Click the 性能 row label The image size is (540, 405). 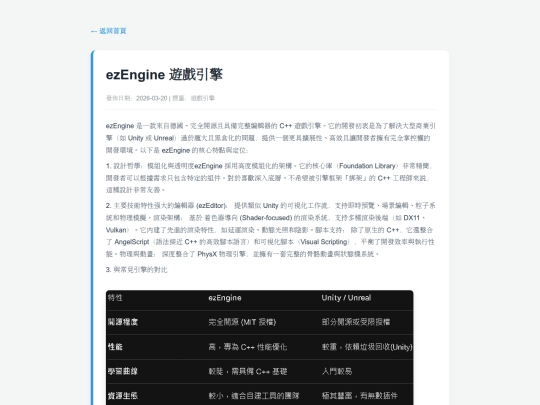click(x=115, y=347)
